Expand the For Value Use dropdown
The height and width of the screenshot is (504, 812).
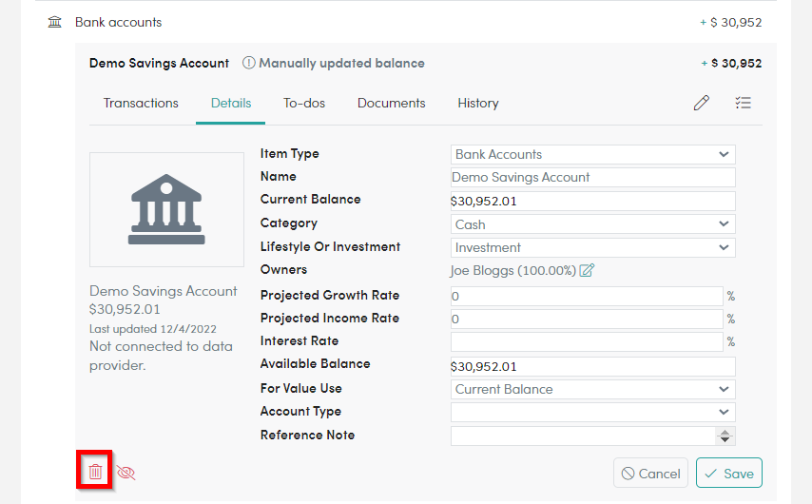coord(593,389)
